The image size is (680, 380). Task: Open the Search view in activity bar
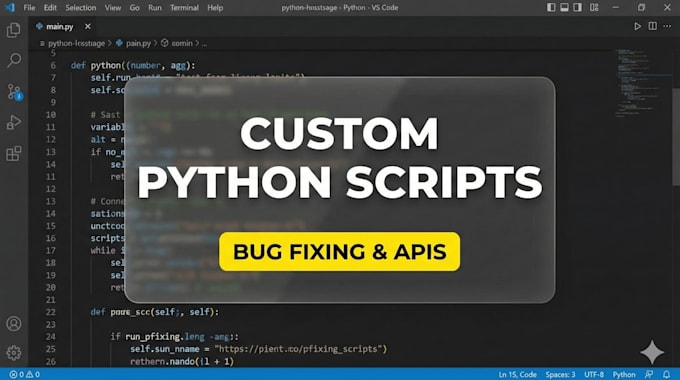[x=14, y=60]
